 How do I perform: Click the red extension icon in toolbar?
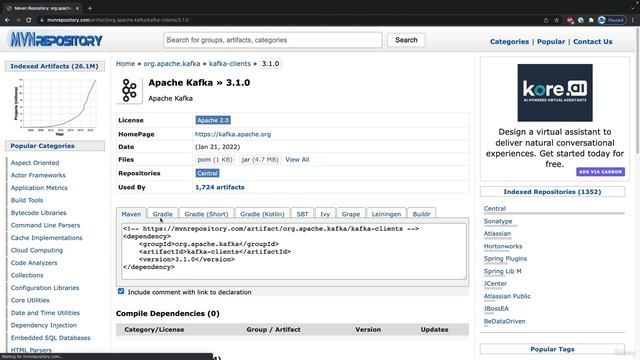[570, 20]
